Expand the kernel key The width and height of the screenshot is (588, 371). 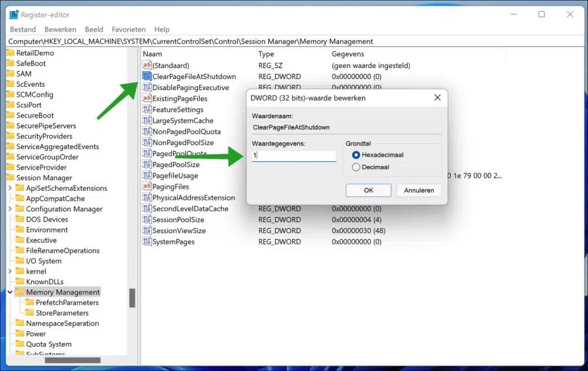pyautogui.click(x=10, y=271)
